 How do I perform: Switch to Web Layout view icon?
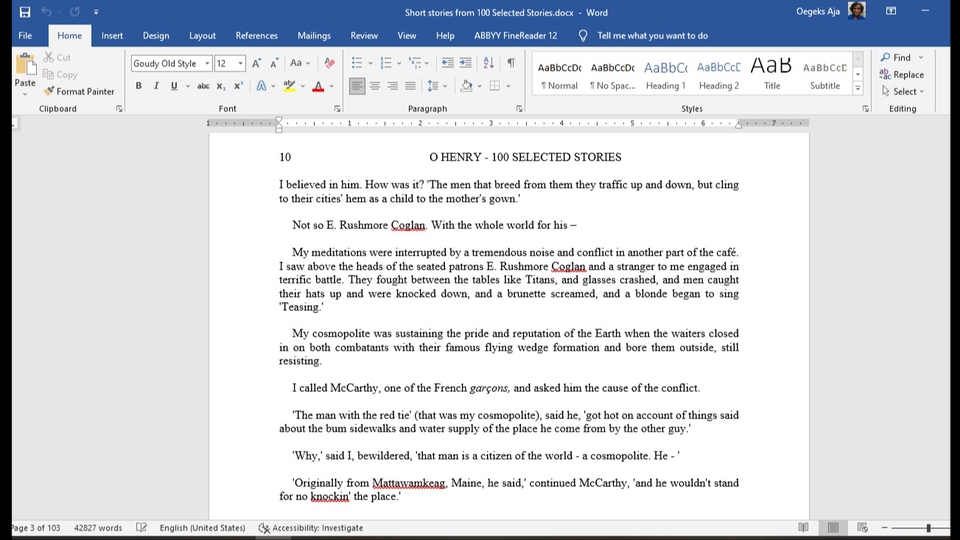[x=863, y=527]
